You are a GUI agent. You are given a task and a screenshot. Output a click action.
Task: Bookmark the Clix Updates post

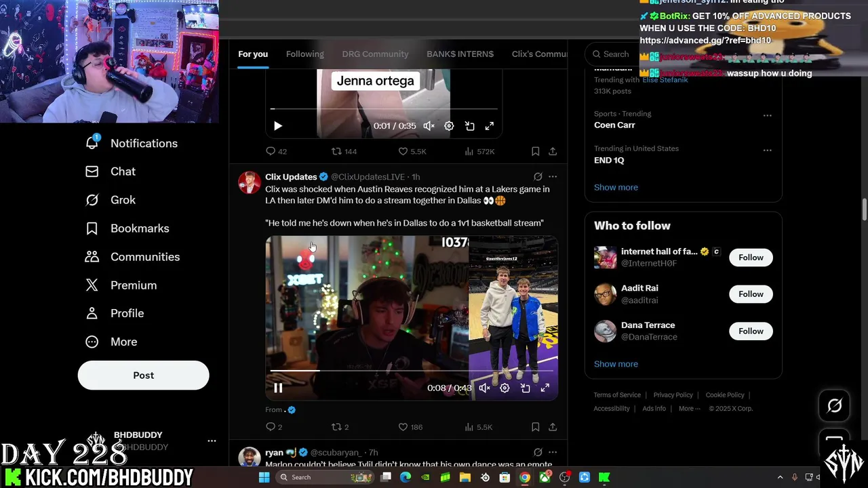click(535, 427)
